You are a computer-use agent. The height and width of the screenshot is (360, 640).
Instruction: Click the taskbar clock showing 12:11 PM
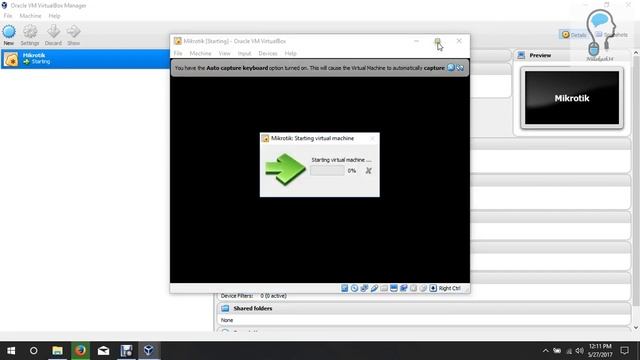click(600, 351)
